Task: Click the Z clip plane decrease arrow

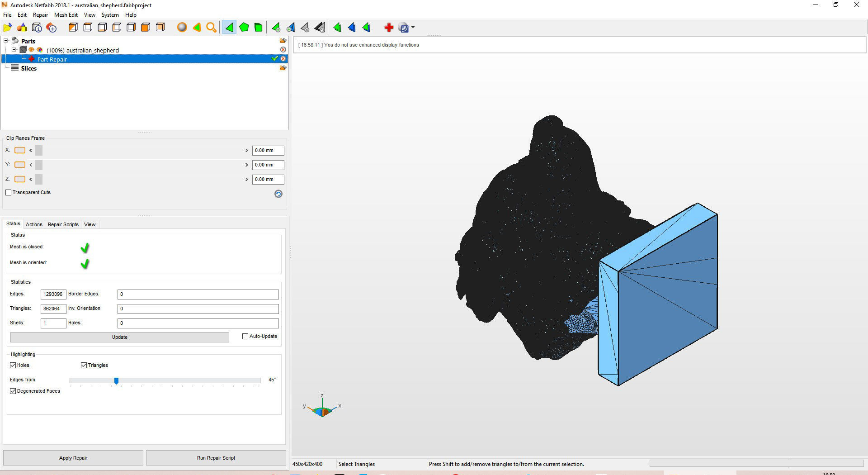Action: 31,179
